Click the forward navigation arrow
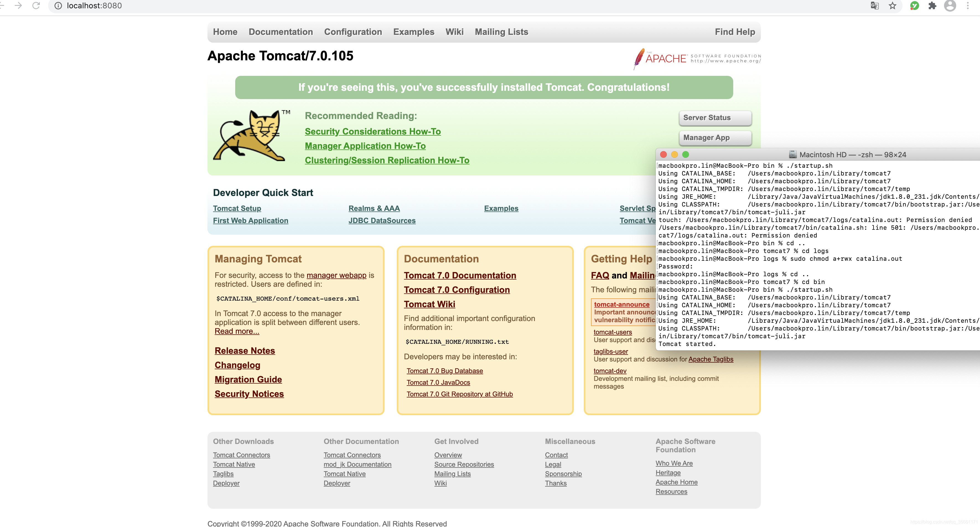This screenshot has width=980, height=527. coord(18,6)
